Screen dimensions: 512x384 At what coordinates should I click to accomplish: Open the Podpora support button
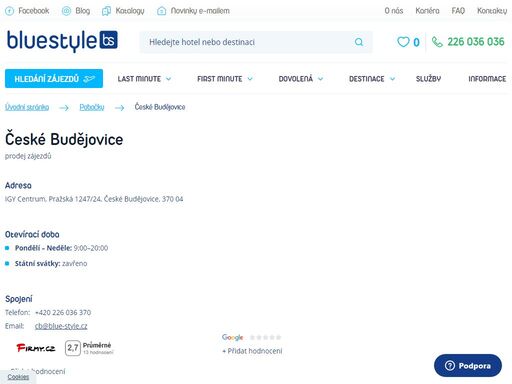pyautogui.click(x=468, y=366)
